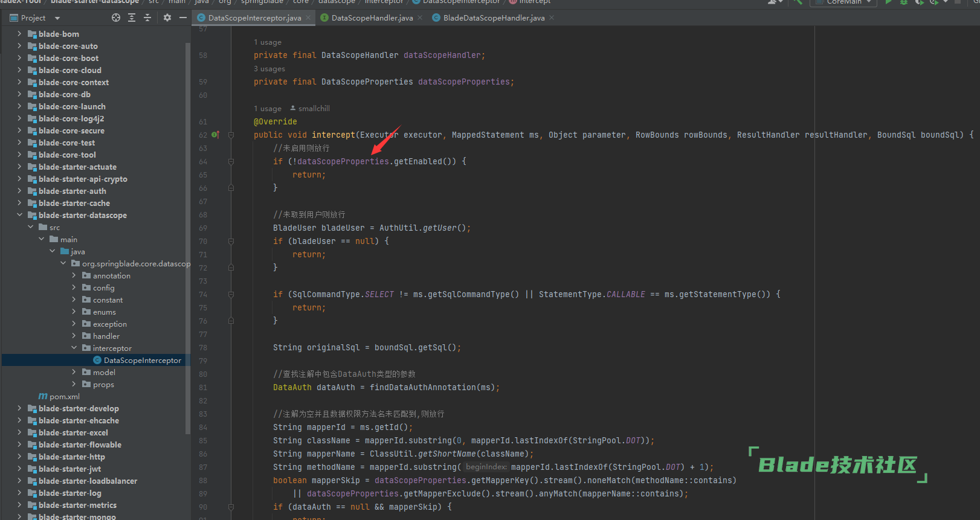
Task: Click the Collapse All icon in Project panel
Action: coord(147,18)
